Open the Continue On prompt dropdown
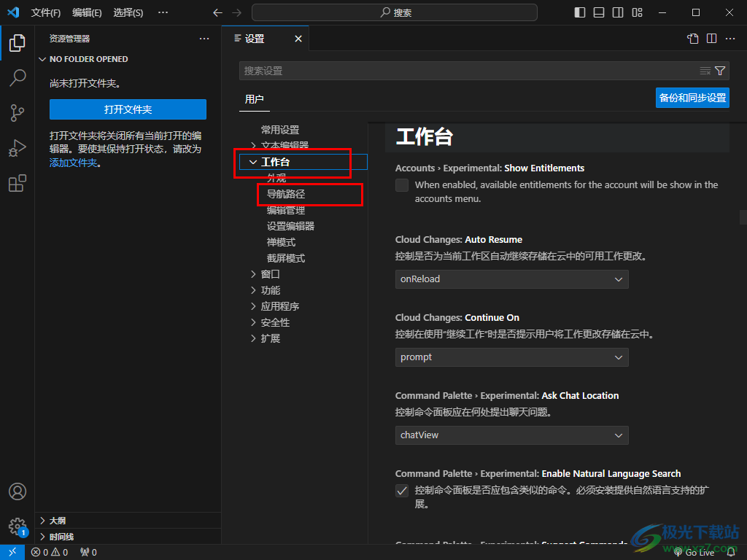The image size is (747, 560). (x=511, y=357)
